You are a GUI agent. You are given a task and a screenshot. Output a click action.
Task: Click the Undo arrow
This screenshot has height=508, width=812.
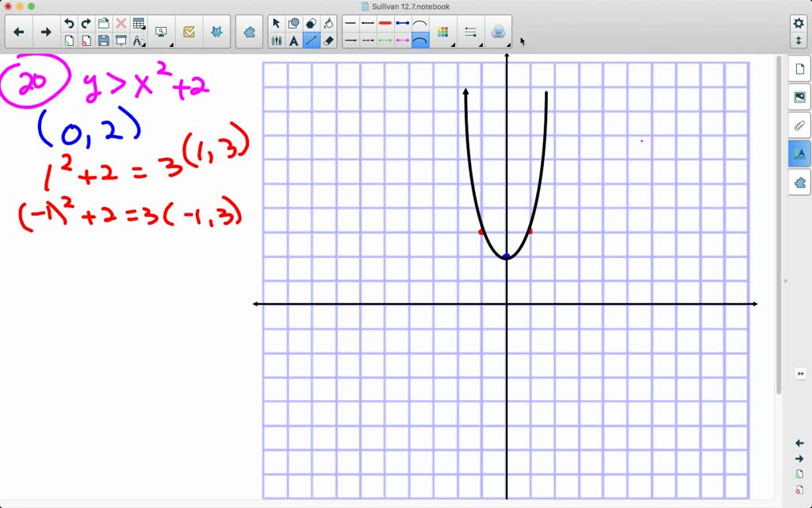pos(69,23)
